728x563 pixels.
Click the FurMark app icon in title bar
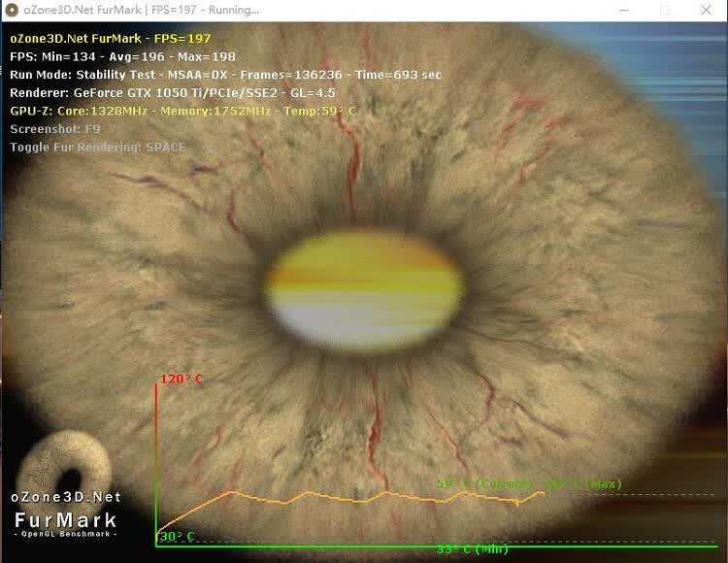tap(11, 10)
